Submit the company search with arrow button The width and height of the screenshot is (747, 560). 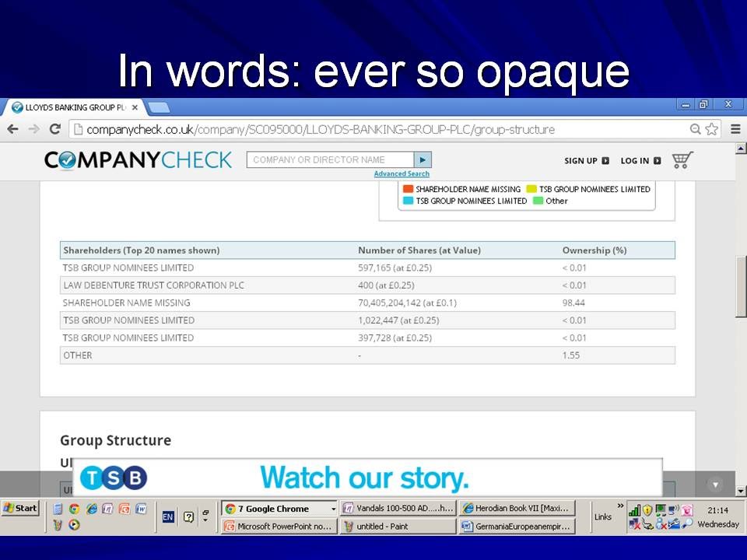tap(423, 160)
